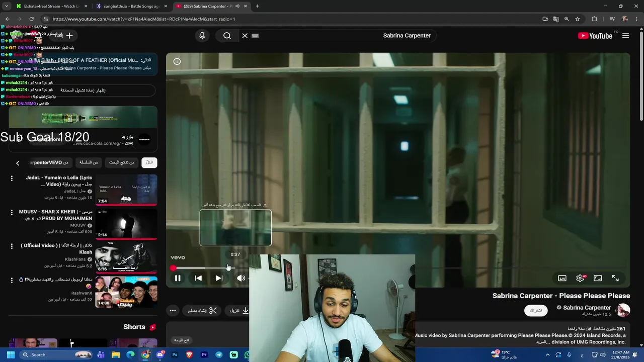The width and height of the screenshot is (644, 362).
Task: Click the Sabrina Carpenter channel name
Action: click(587, 308)
